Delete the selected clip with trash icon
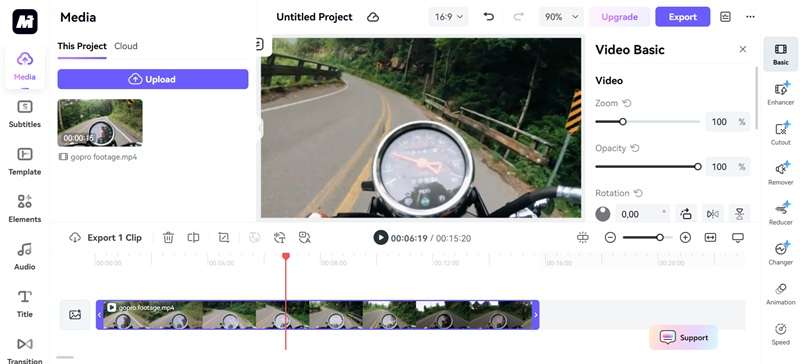The width and height of the screenshot is (800, 364). click(x=168, y=237)
